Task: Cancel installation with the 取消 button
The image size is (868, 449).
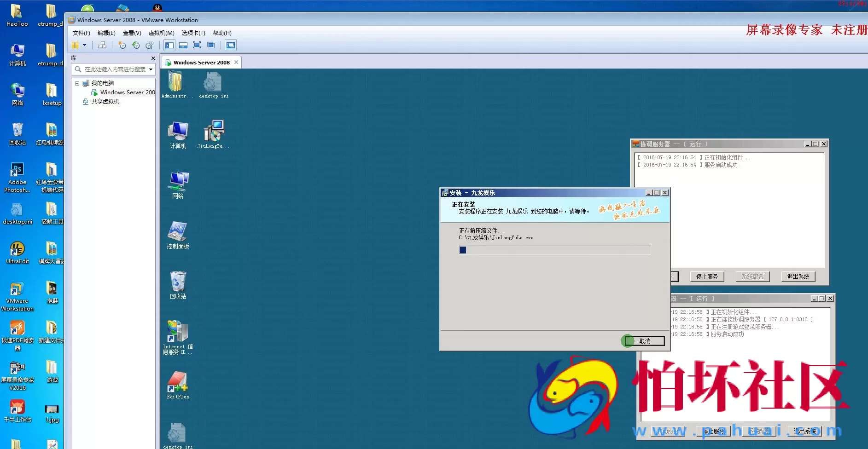Action: (x=645, y=341)
